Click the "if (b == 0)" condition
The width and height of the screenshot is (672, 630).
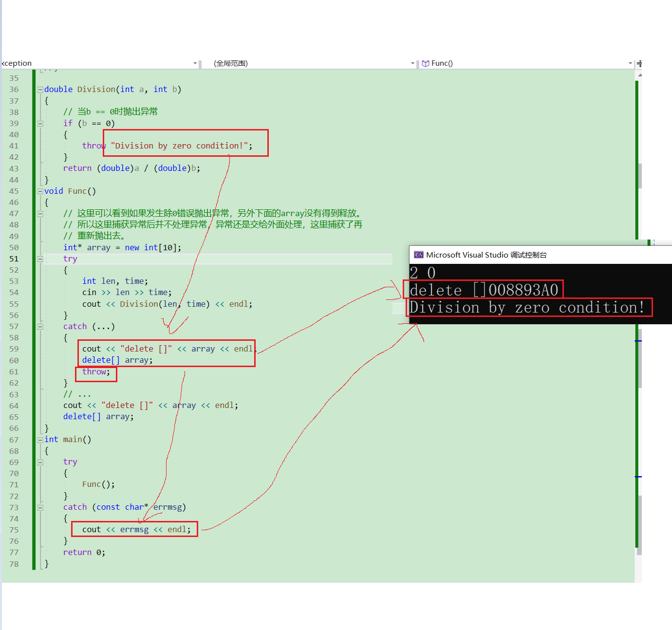(89, 124)
